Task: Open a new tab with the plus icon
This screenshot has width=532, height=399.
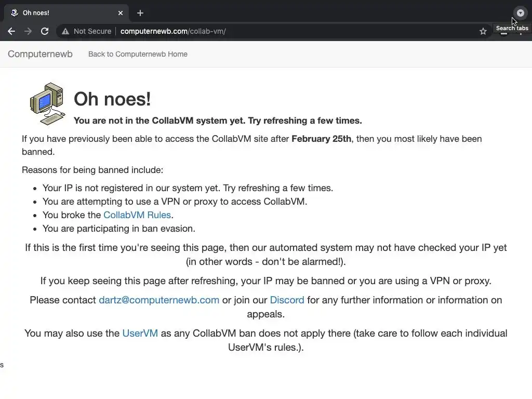Action: [140, 13]
